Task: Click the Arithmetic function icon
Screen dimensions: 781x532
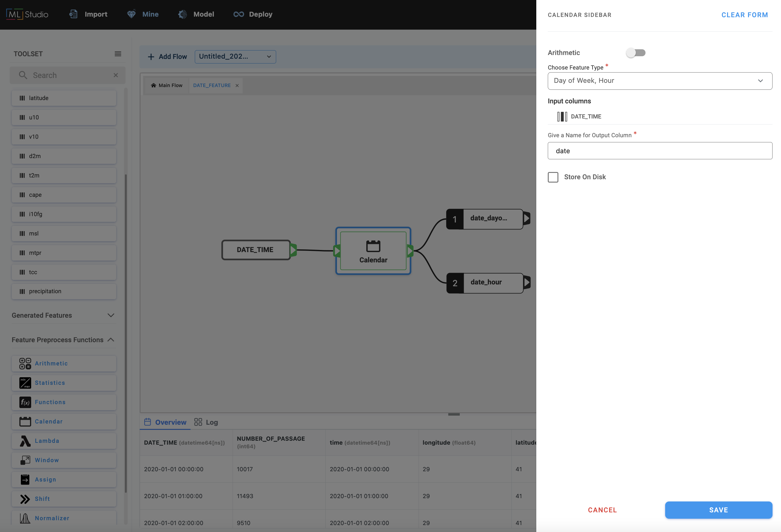Action: [x=25, y=363]
